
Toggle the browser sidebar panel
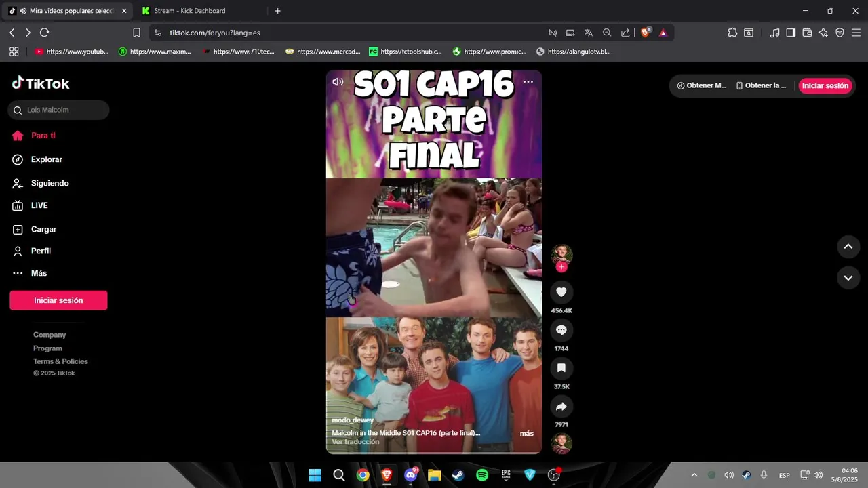791,33
